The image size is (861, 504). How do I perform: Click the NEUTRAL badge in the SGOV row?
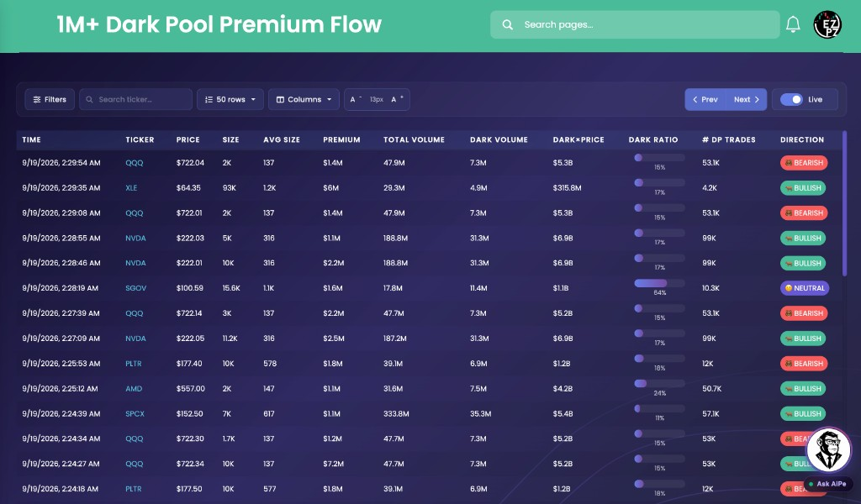click(805, 288)
